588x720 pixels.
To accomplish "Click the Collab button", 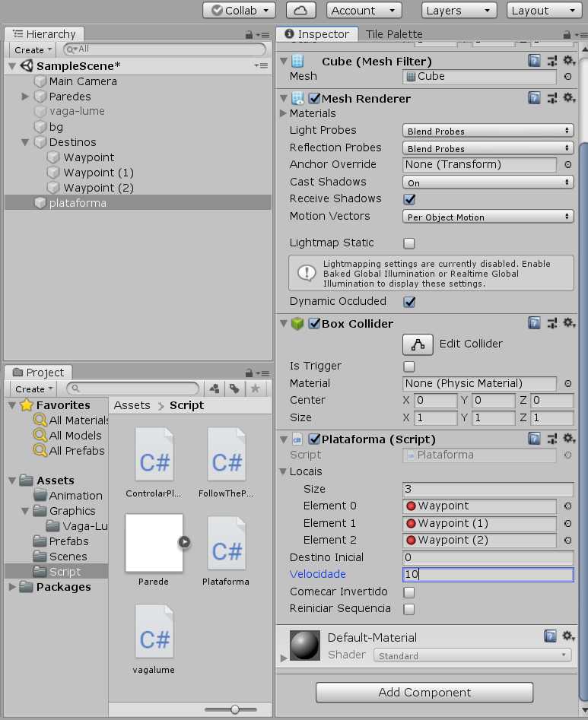I will tap(239, 10).
